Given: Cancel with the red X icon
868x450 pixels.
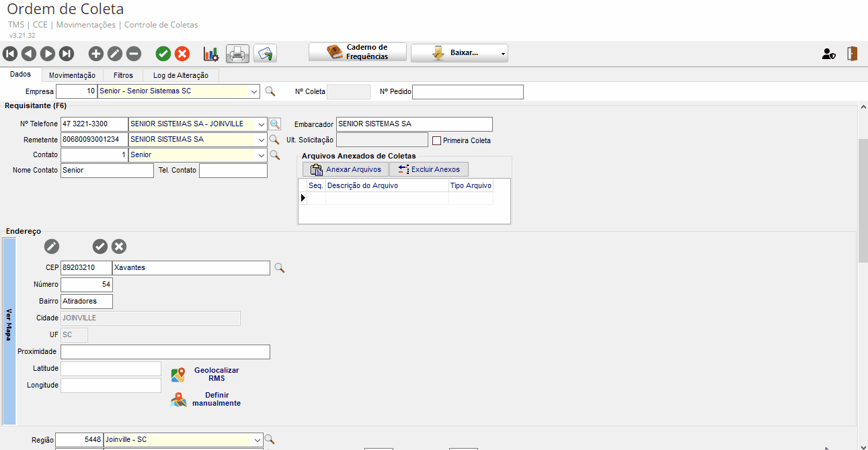Looking at the screenshot, I should click(182, 54).
